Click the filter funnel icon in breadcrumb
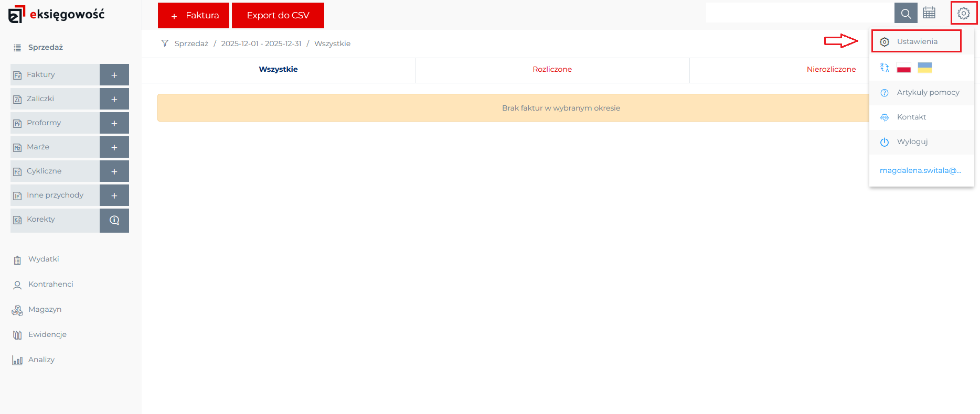980x414 pixels. coord(165,43)
